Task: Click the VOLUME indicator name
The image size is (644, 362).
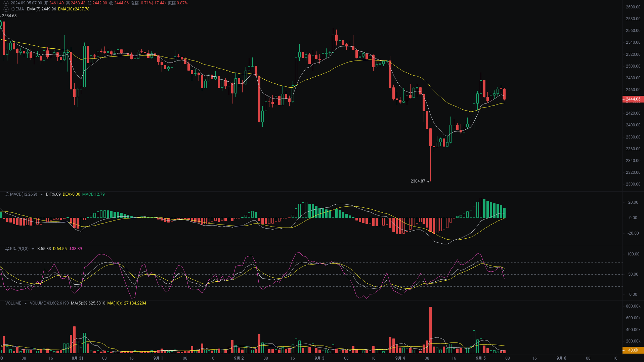Action: [13, 303]
